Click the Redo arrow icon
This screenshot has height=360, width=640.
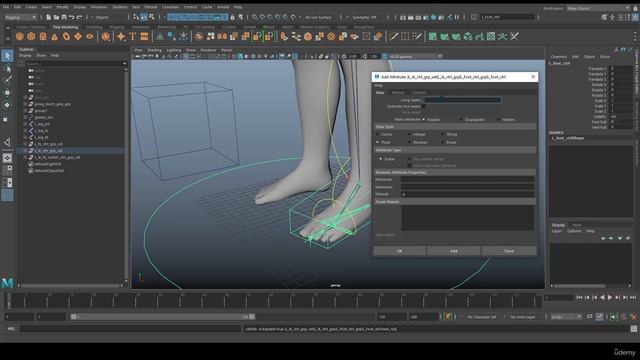click(80, 17)
